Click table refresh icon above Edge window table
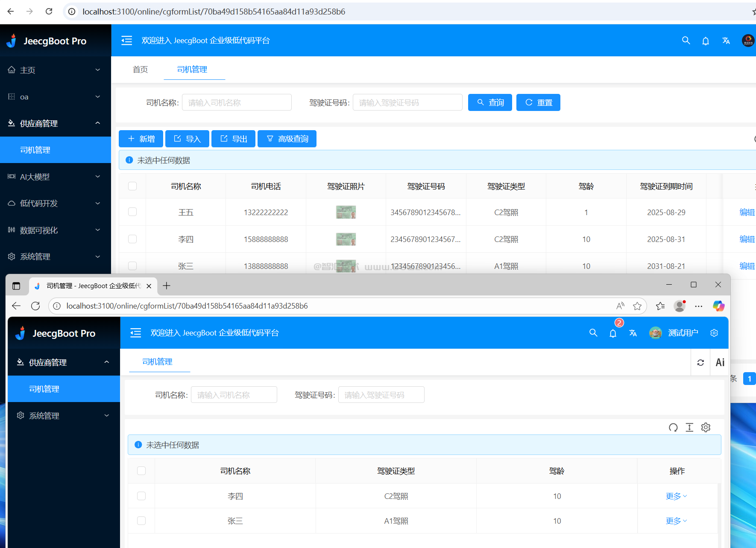The width and height of the screenshot is (756, 548). [x=673, y=427]
